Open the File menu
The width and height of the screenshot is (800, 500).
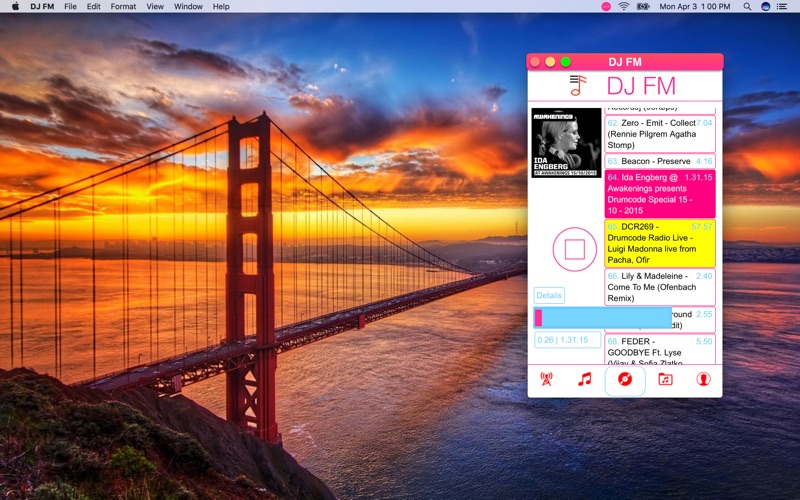[x=70, y=7]
